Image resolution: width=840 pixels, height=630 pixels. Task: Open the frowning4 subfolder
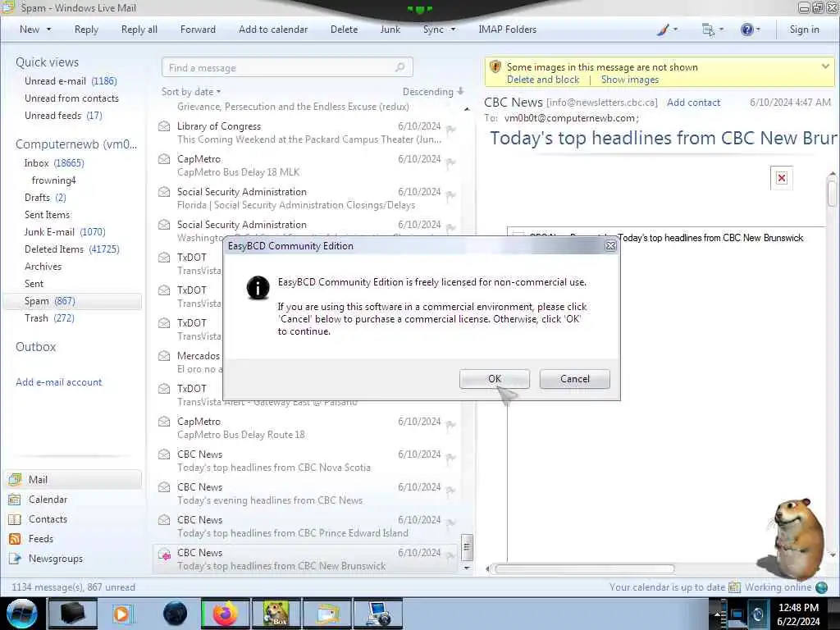click(x=53, y=180)
